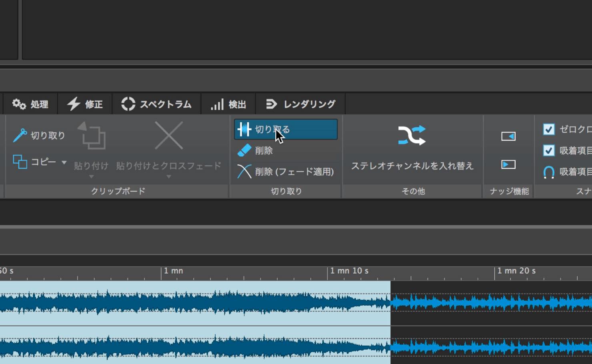Image resolution: width=592 pixels, height=364 pixels.
Task: Open the レンダリング tab
Action: point(300,104)
